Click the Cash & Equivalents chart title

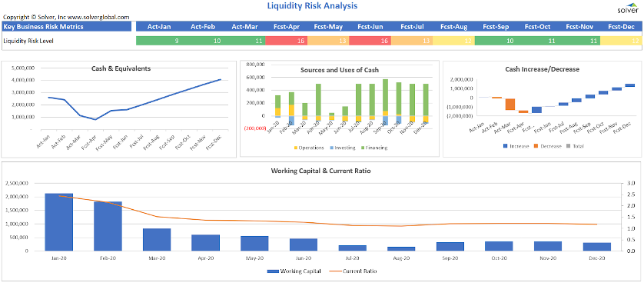(x=121, y=68)
